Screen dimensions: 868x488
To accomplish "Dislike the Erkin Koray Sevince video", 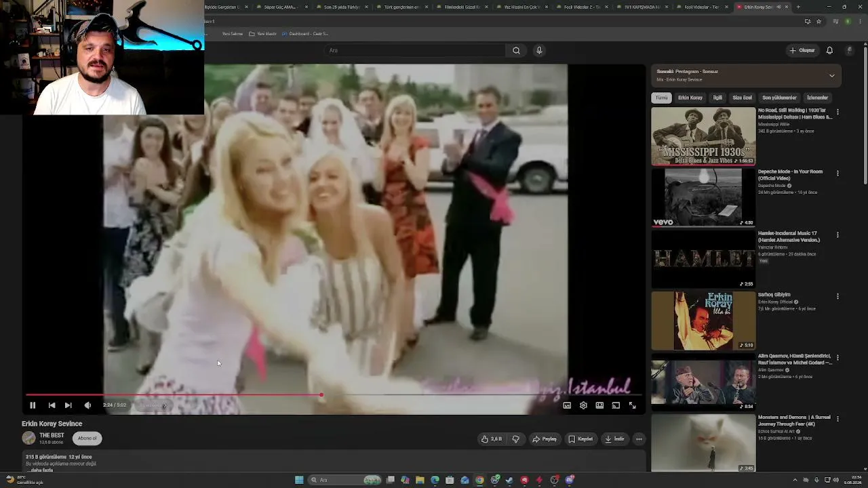I will coord(516,439).
